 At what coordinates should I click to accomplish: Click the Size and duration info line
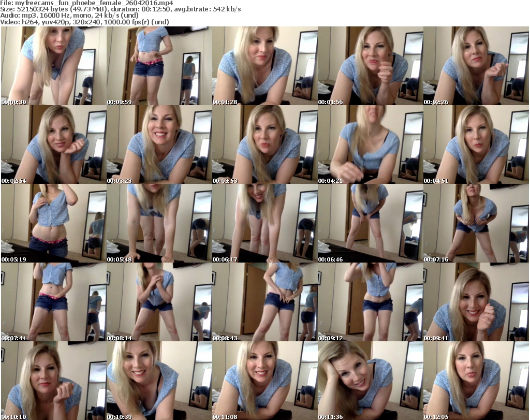[120, 9]
